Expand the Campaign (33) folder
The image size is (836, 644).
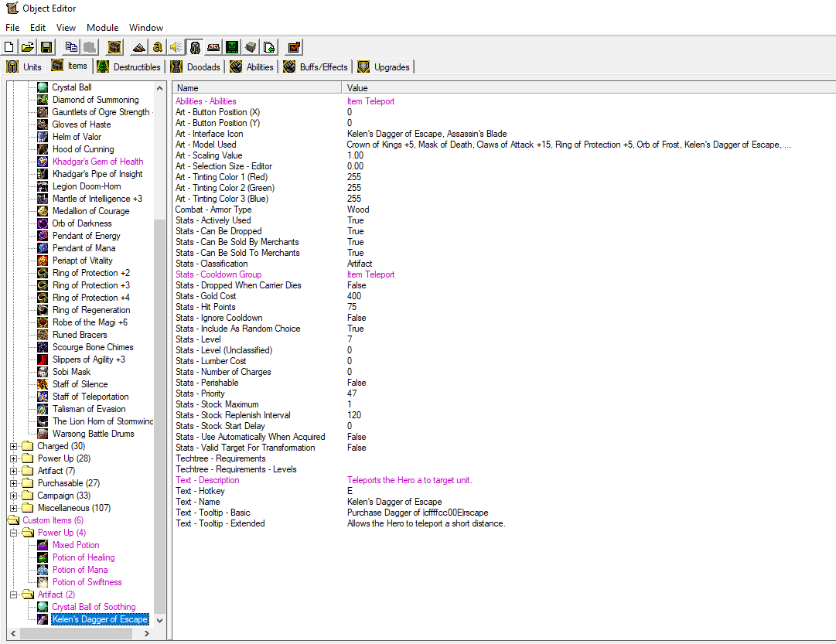pyautogui.click(x=13, y=496)
